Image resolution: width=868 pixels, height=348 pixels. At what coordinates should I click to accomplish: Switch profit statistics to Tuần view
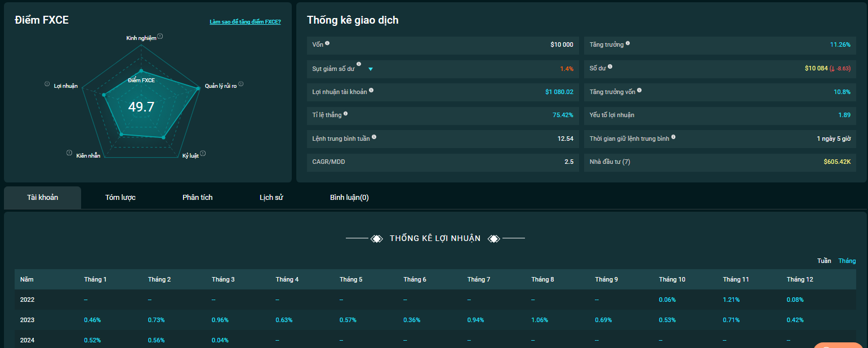(x=824, y=261)
